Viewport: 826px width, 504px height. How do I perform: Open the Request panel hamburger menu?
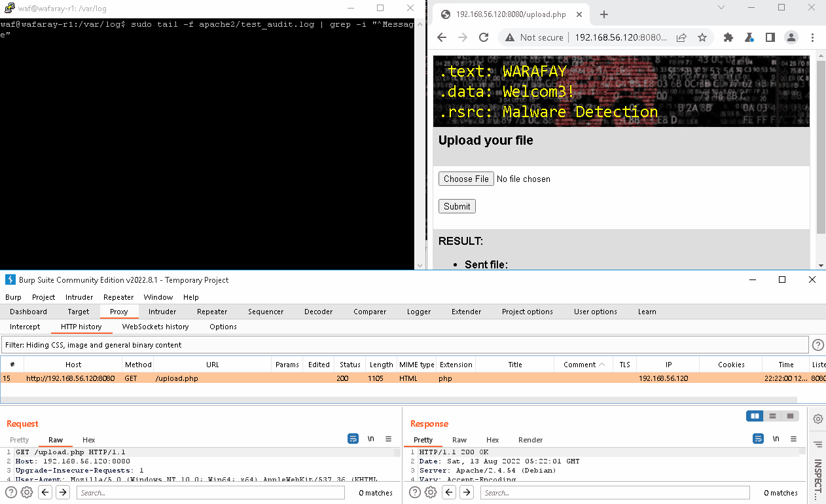point(389,439)
